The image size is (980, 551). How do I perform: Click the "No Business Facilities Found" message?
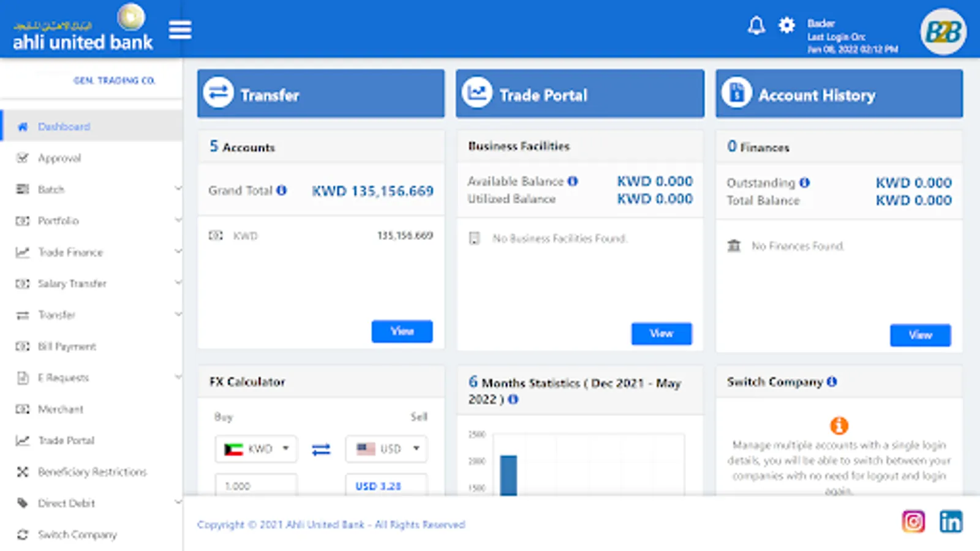pos(560,238)
